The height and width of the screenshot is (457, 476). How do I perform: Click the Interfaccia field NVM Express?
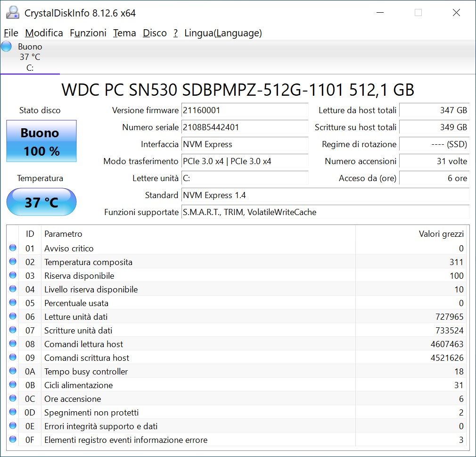coord(245,144)
